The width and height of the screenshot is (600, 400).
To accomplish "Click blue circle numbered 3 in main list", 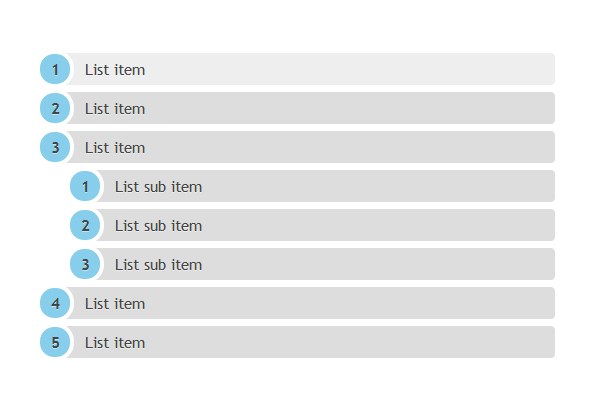I will pyautogui.click(x=55, y=147).
